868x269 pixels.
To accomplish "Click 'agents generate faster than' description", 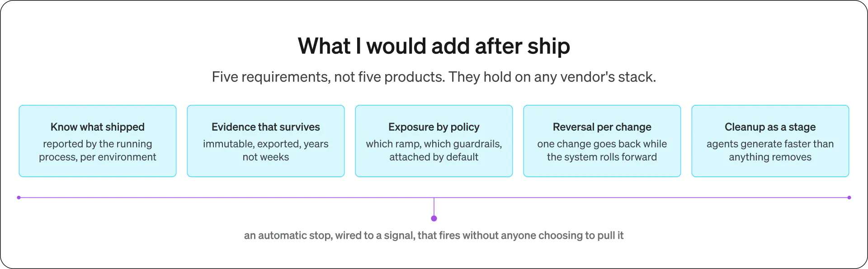I will [x=770, y=151].
